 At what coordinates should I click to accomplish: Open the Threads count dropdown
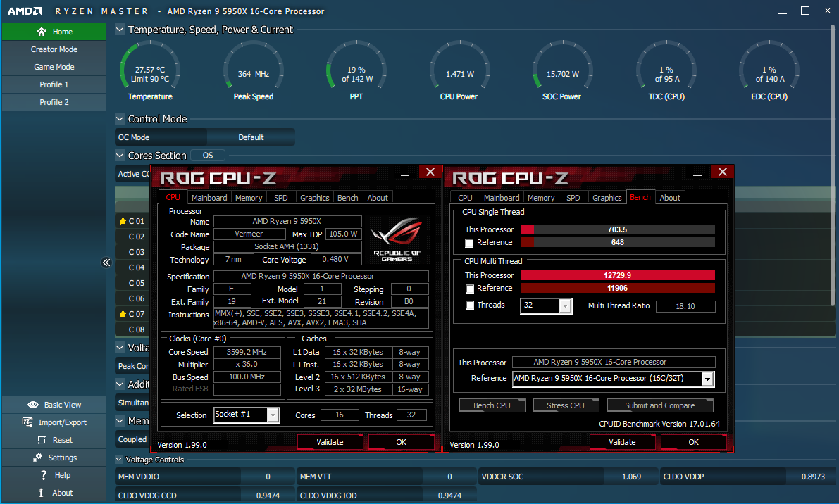click(564, 305)
